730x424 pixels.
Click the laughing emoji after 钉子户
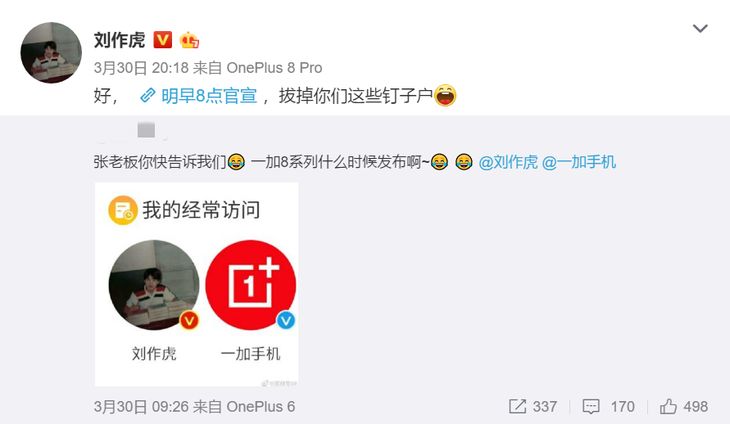[x=446, y=95]
